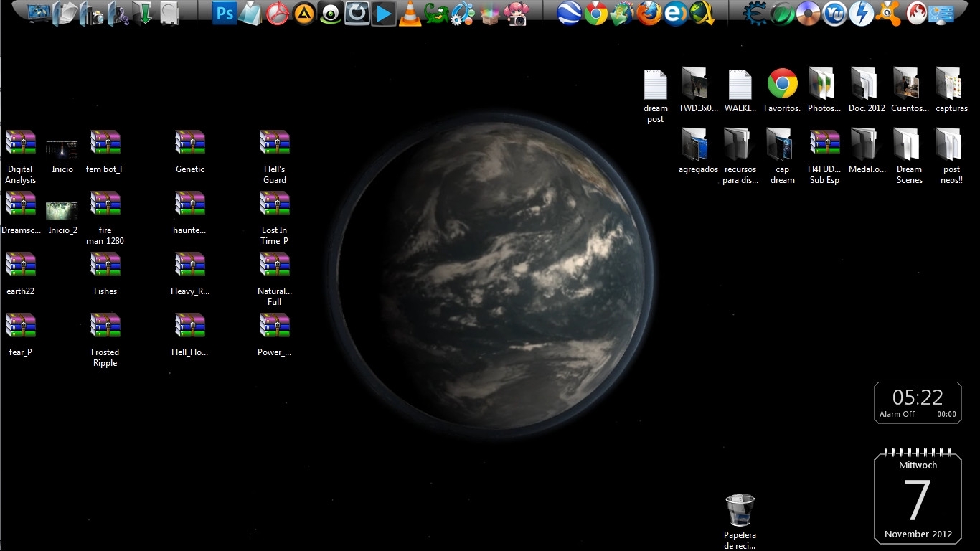Click the Daemon Tools lightning icon

click(x=861, y=13)
